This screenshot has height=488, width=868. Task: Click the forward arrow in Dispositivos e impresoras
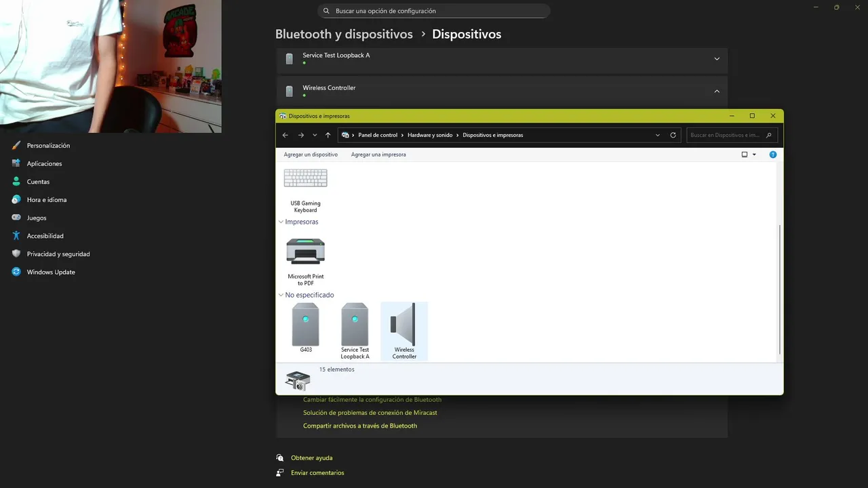coord(301,135)
